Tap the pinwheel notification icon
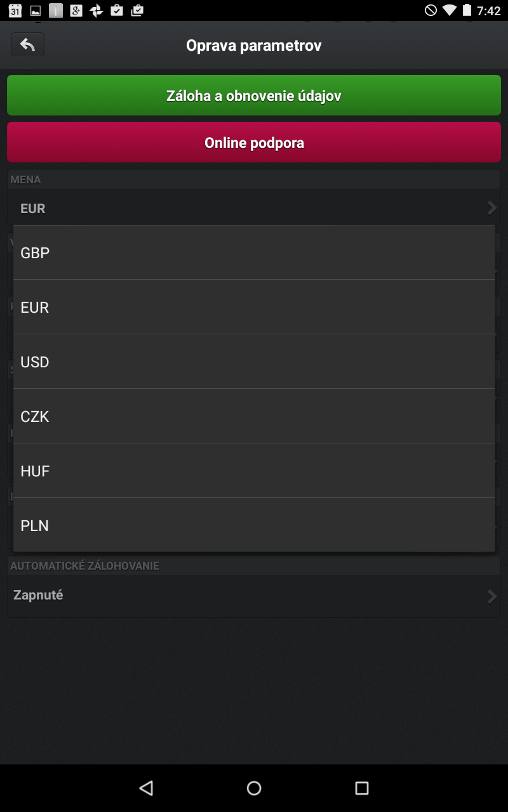 pos(97,10)
